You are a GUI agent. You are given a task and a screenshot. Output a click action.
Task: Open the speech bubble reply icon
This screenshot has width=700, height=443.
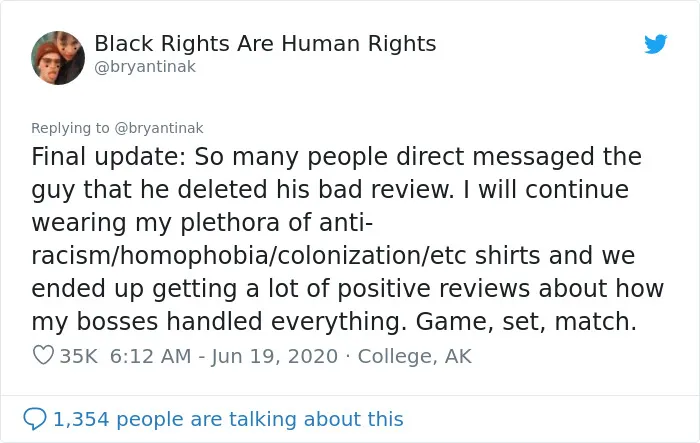tap(34, 419)
